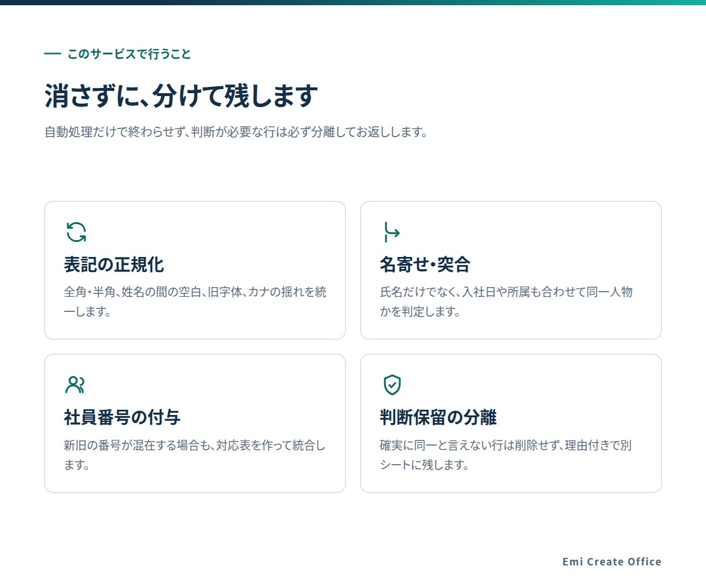This screenshot has width=706, height=588.
Task: Select the 名寄せ・突合 card heading
Action: tap(425, 264)
